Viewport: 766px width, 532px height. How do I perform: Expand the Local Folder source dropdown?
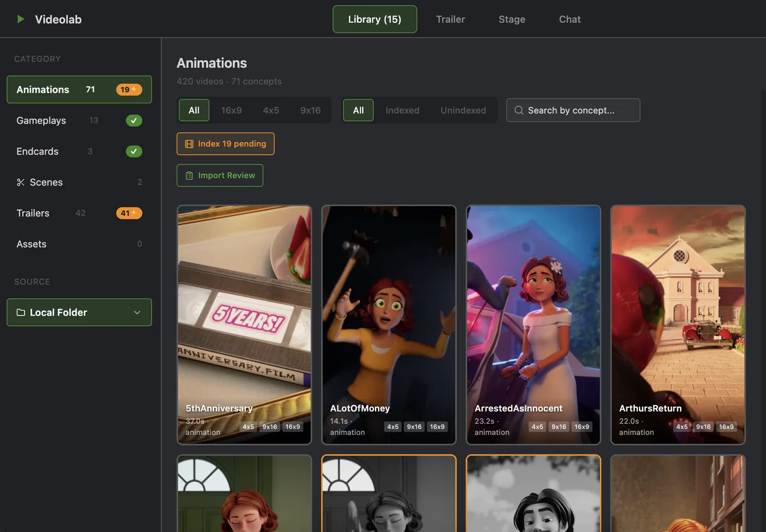(x=79, y=312)
